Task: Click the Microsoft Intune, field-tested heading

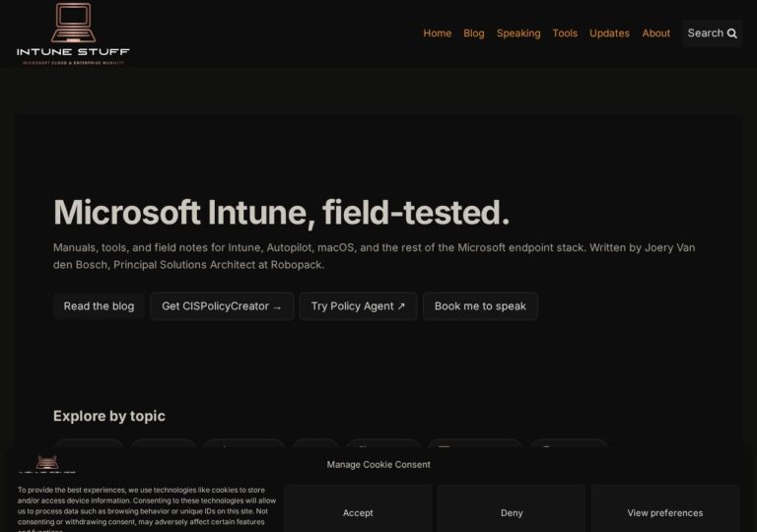Action: point(282,212)
